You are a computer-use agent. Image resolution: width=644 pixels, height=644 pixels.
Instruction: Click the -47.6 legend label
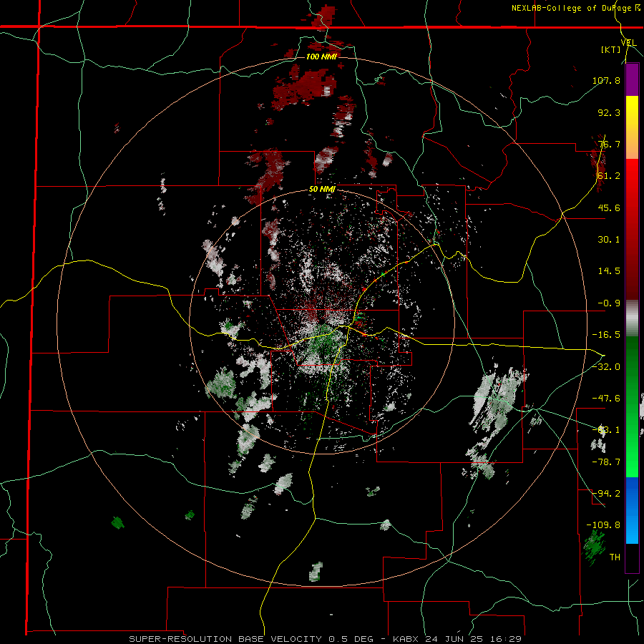coord(606,399)
